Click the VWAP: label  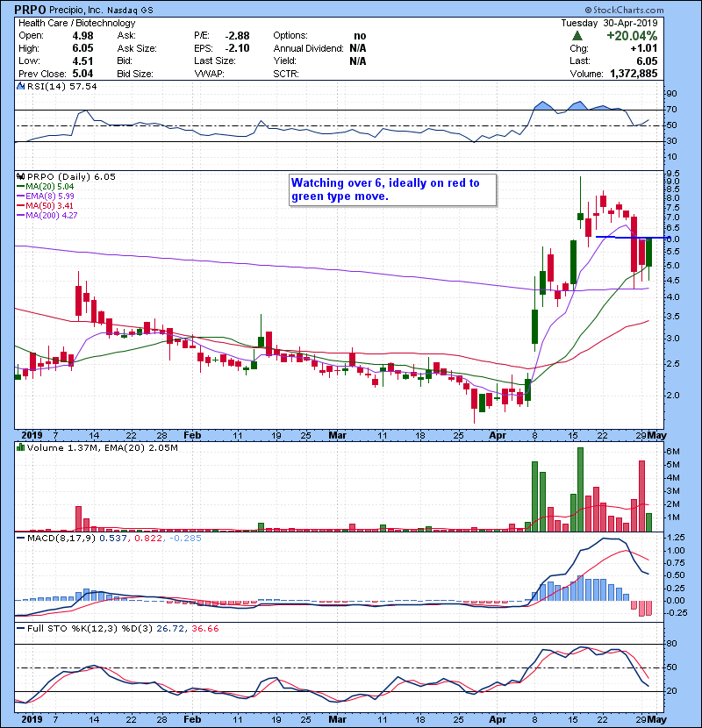pyautogui.click(x=210, y=74)
